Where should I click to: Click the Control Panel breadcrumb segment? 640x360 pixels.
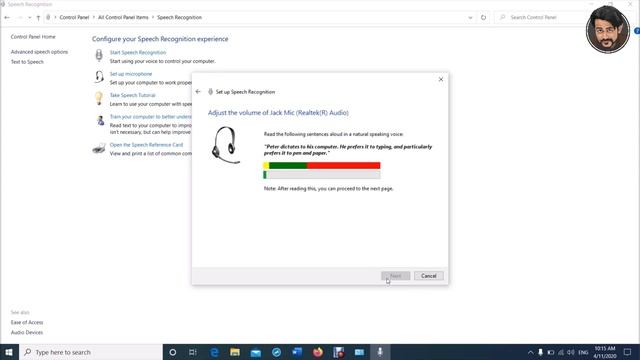[74, 18]
